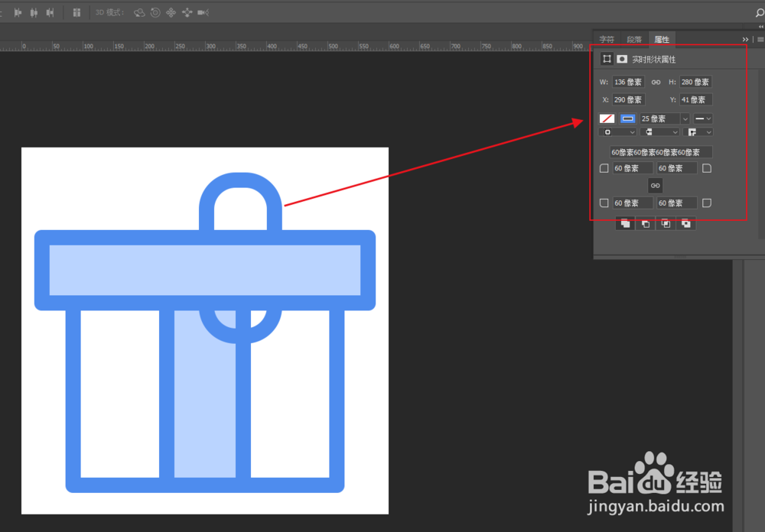Click the bottom-left corner radius icon
Viewport: 765px width, 532px height.
click(604, 203)
